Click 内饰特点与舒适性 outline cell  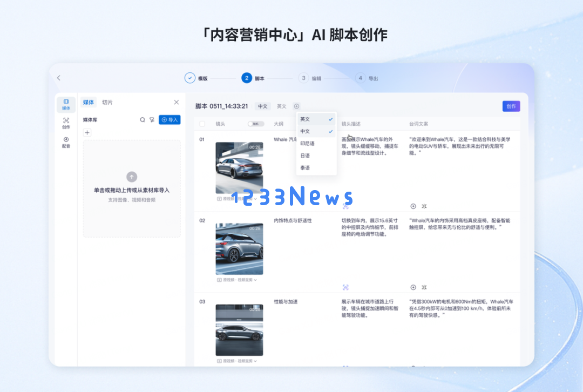tap(293, 220)
